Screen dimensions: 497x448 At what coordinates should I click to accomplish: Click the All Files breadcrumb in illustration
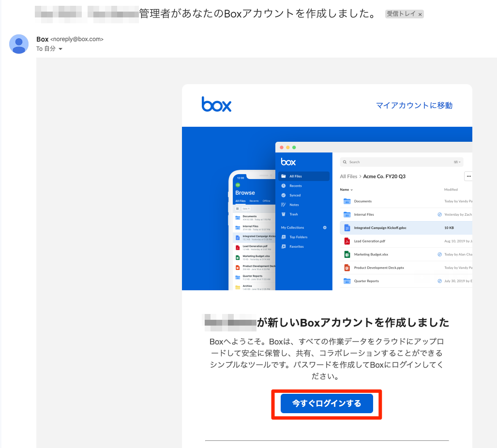click(x=348, y=177)
